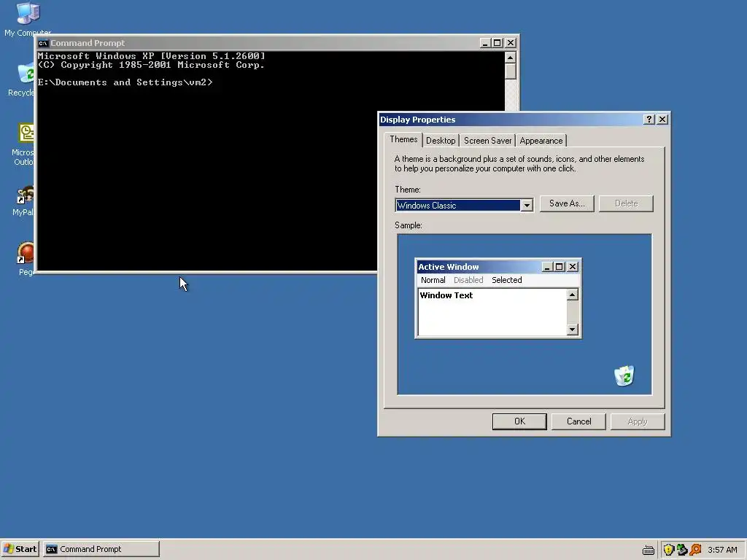This screenshot has height=560, width=747.
Task: Click the on-screen keyboard icon in the taskbar
Action: click(649, 550)
